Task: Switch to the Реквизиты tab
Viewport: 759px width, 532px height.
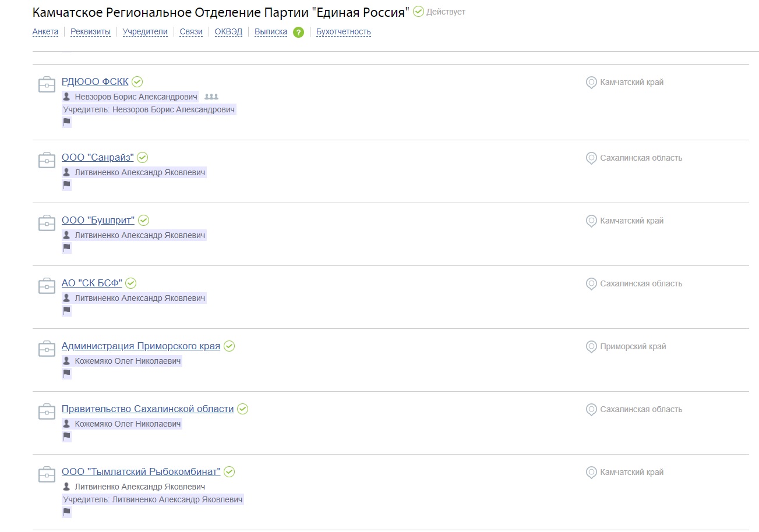Action: pyautogui.click(x=90, y=32)
